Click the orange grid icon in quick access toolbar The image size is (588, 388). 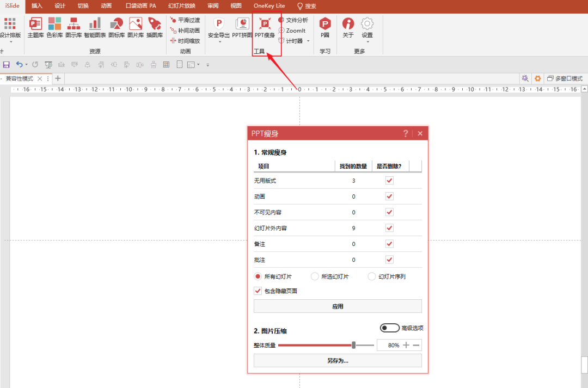click(166, 64)
